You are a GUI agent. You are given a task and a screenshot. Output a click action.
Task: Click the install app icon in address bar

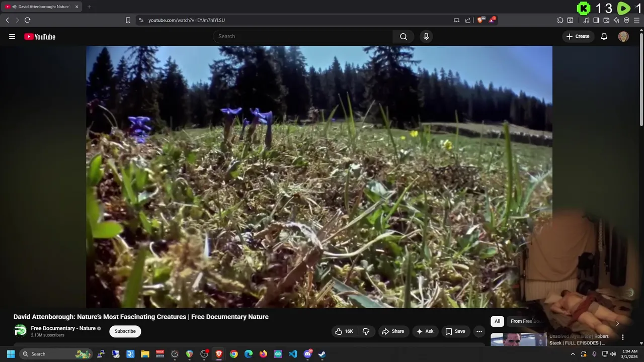456,20
